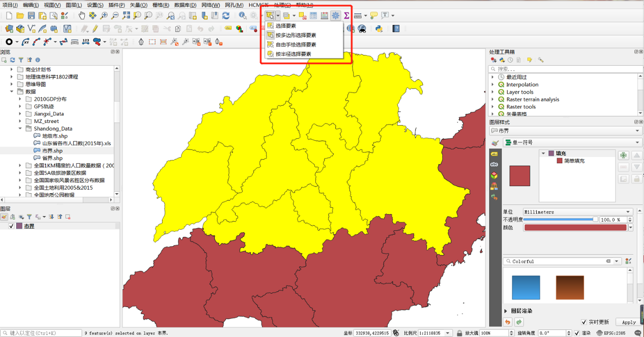This screenshot has height=337, width=644.
Task: Click the green add symbol layer button
Action: coord(623,156)
